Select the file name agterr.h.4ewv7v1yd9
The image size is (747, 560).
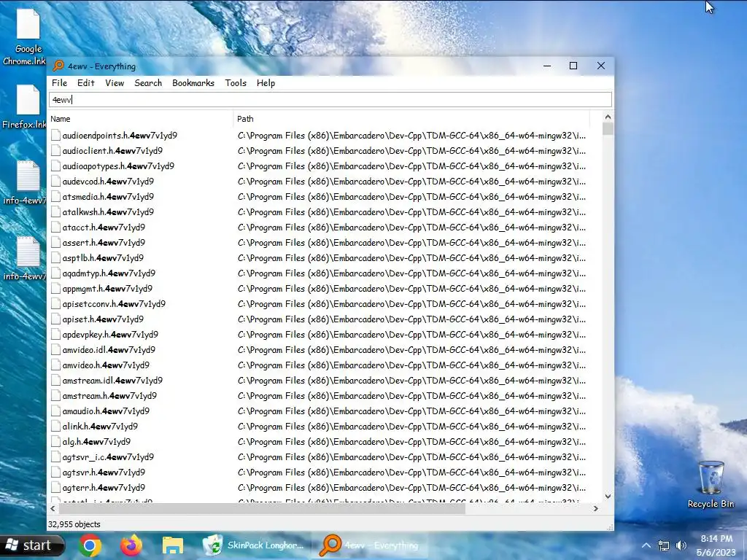point(104,488)
